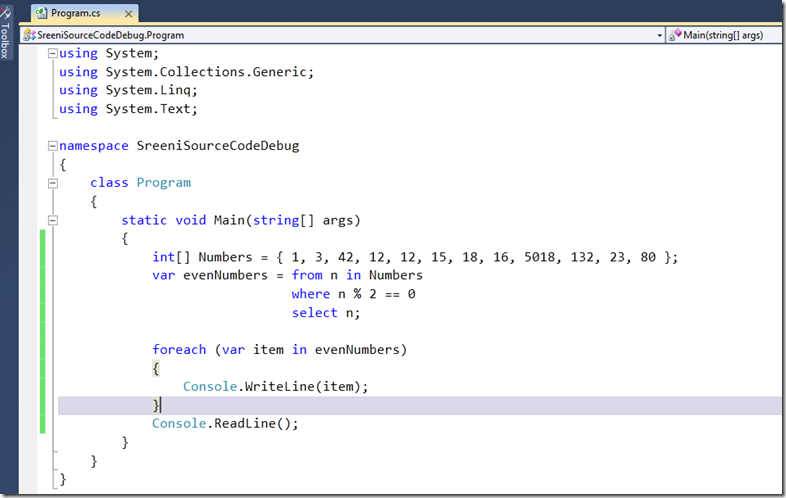
Task: Click the 'class' keyword
Action: [x=109, y=183]
